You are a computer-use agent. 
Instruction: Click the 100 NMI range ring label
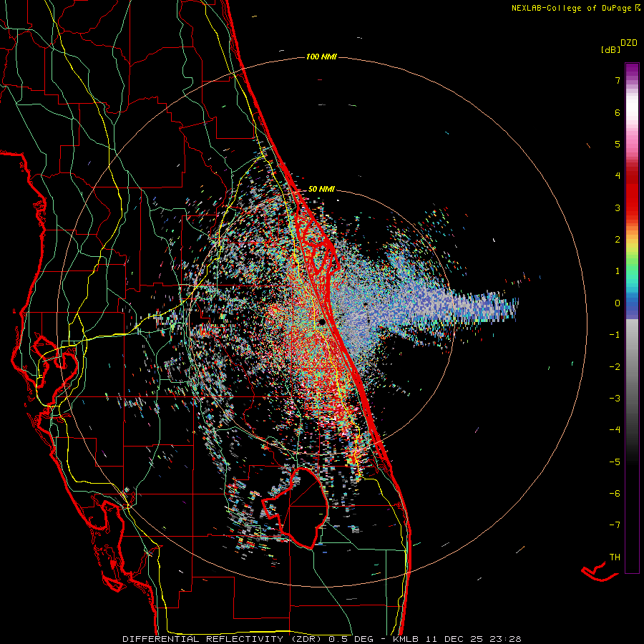[x=321, y=57]
